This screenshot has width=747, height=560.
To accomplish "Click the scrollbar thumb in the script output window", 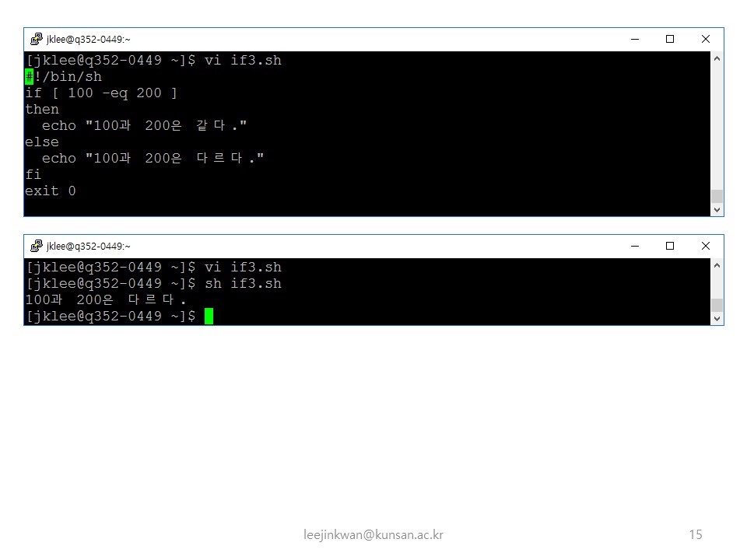I will coord(717,305).
